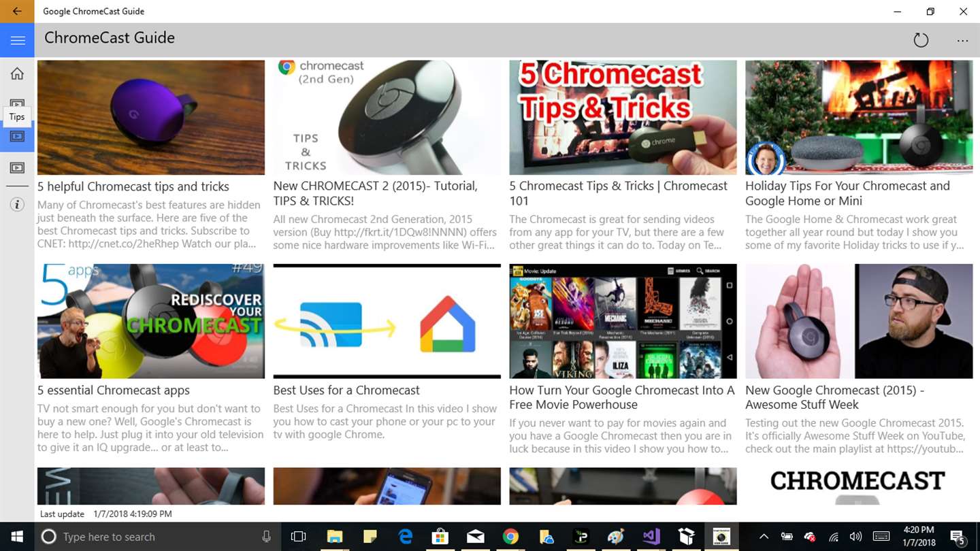The width and height of the screenshot is (980, 551).
Task: Launch Microsoft Edge from the taskbar
Action: (405, 537)
